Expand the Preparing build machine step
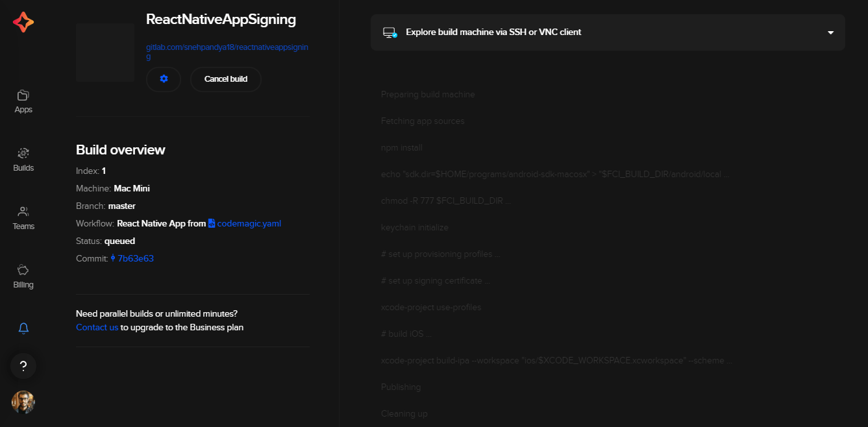 pyautogui.click(x=428, y=94)
